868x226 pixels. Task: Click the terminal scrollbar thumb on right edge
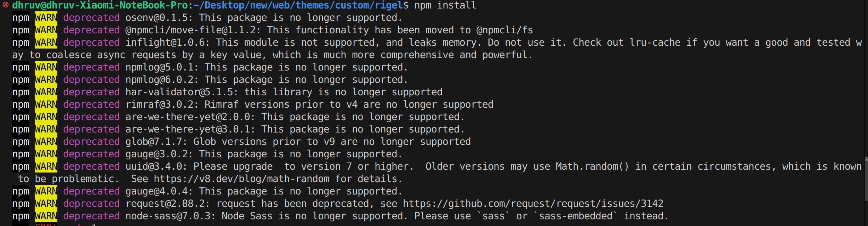866,179
